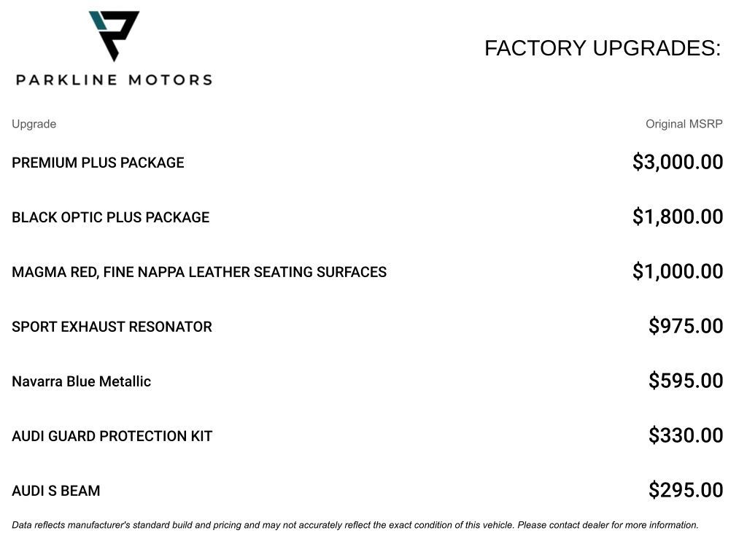Select Magma Red Fine Nappa Leather entry
Image resolution: width=747 pixels, height=560 pixels.
tap(199, 272)
